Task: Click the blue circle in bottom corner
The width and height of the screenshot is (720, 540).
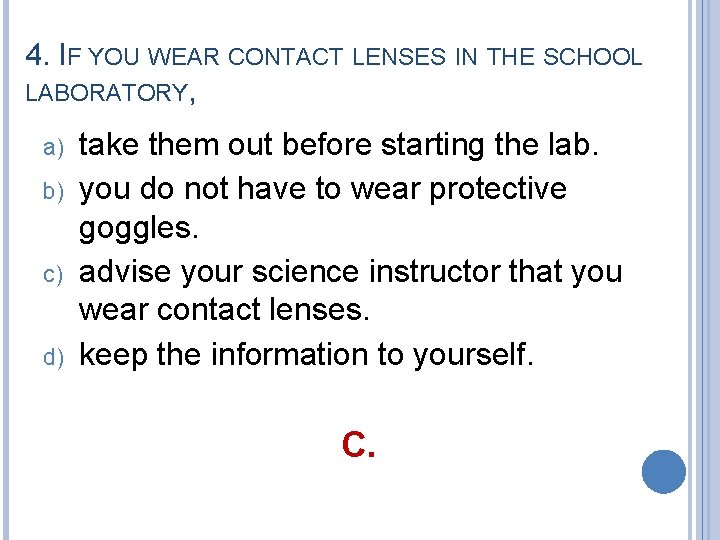Action: click(664, 472)
